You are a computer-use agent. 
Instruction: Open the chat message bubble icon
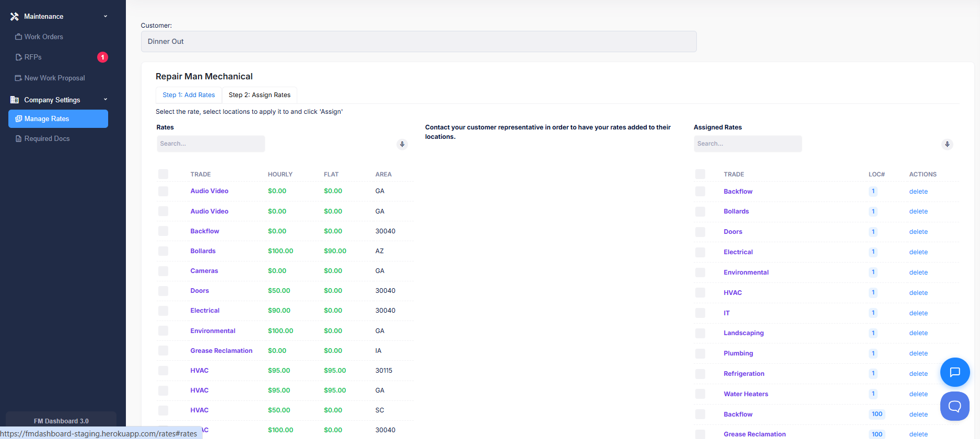(x=954, y=372)
